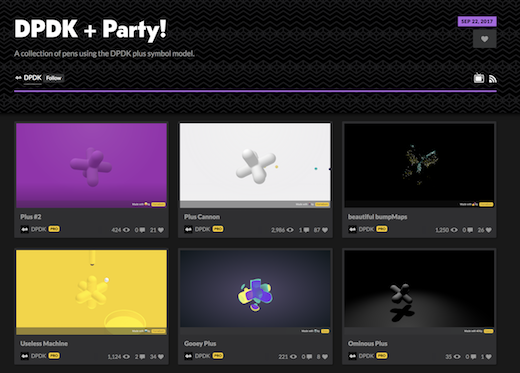The height and width of the screenshot is (373, 520).
Task: Open beautiful bumpMaps black thumbnail
Action: click(x=419, y=166)
